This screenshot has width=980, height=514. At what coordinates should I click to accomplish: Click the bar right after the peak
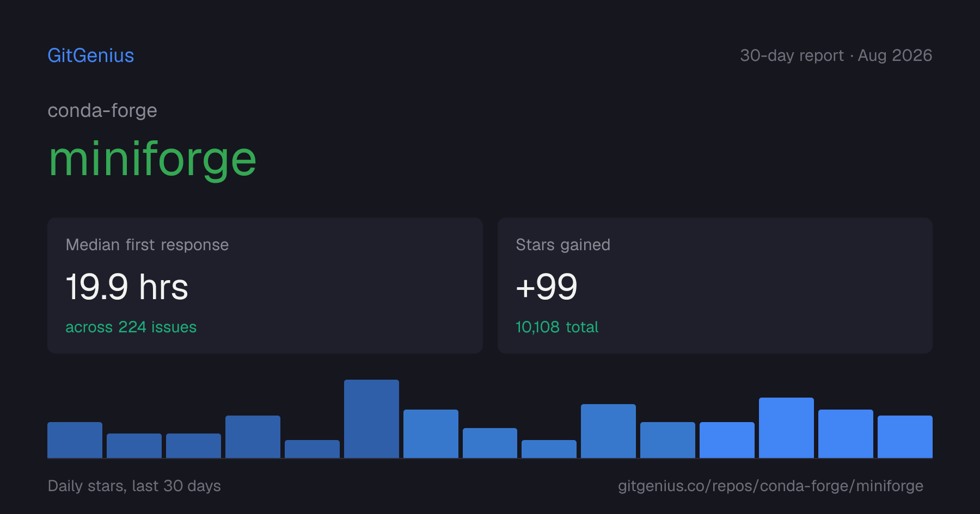pyautogui.click(x=431, y=434)
